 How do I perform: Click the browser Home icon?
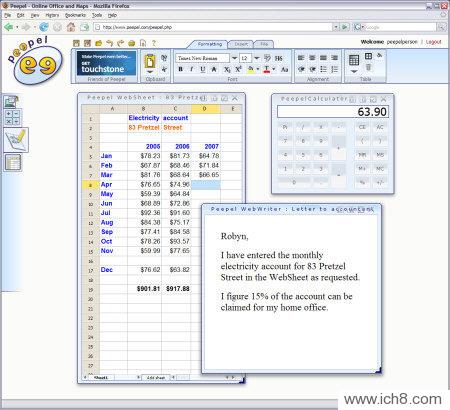[x=71, y=27]
